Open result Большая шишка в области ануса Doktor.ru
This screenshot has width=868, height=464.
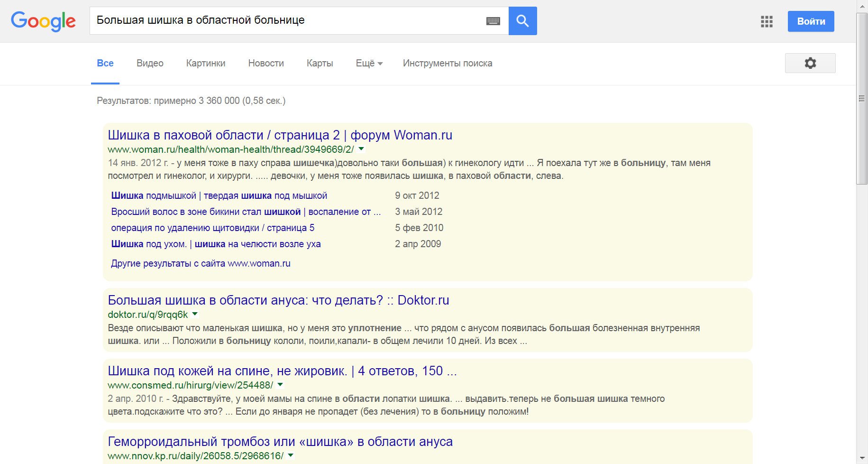click(x=278, y=300)
